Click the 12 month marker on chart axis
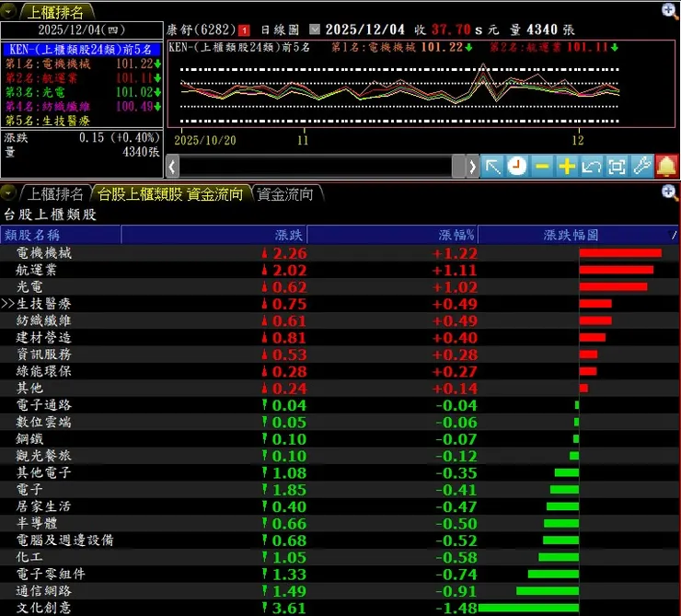The image size is (681, 616). (x=578, y=140)
